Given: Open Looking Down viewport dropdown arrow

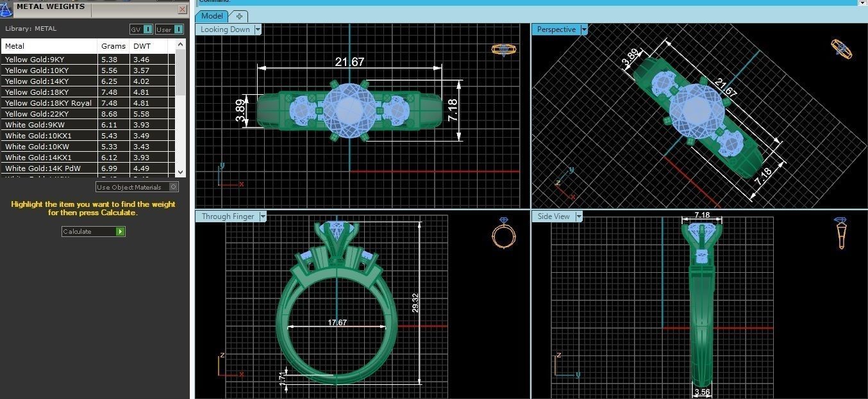Looking at the screenshot, I should pyautogui.click(x=258, y=29).
